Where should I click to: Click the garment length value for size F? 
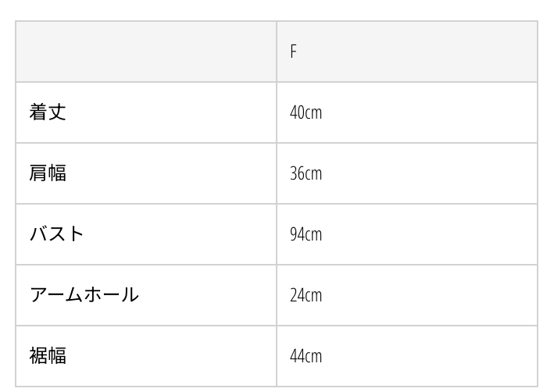point(306,112)
